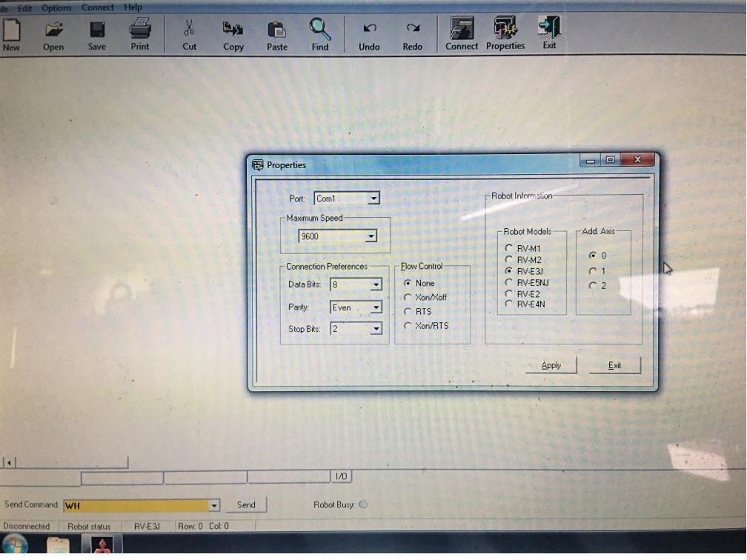Click the Undo arrow icon
This screenshot has height=560, width=747.
point(369,29)
